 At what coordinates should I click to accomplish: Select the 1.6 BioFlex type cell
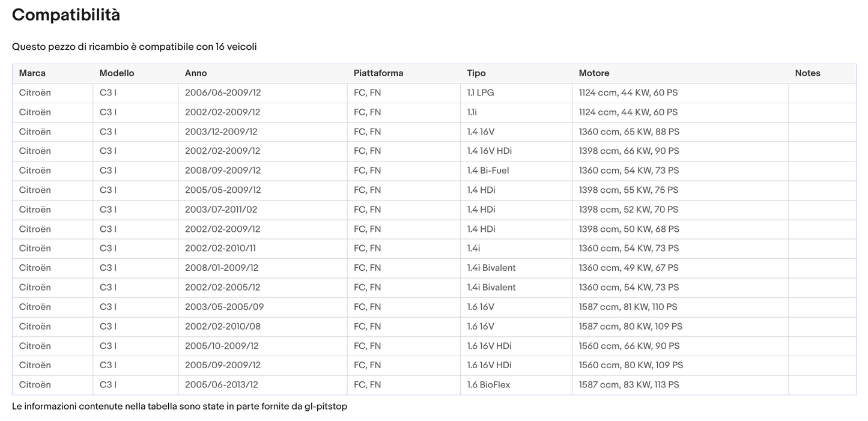(488, 385)
